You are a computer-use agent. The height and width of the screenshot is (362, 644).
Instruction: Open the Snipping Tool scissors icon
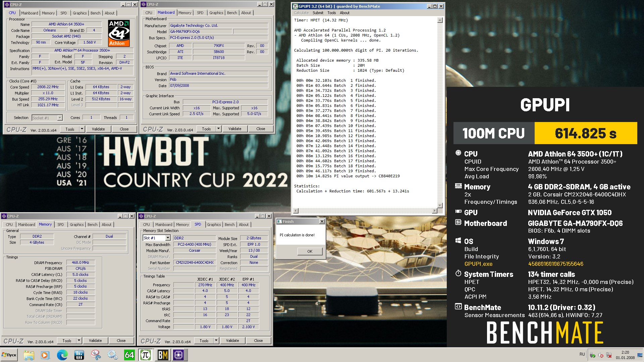96,355
